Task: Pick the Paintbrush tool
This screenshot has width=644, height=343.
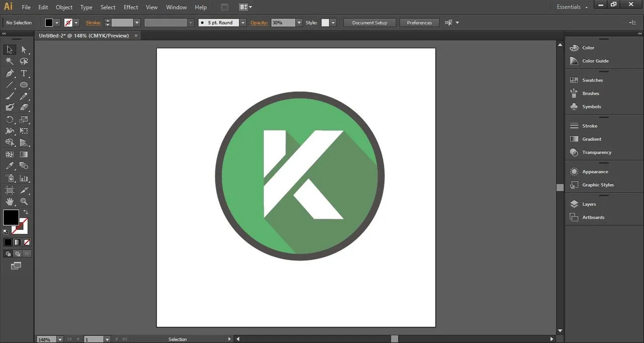Action: pyautogui.click(x=10, y=96)
